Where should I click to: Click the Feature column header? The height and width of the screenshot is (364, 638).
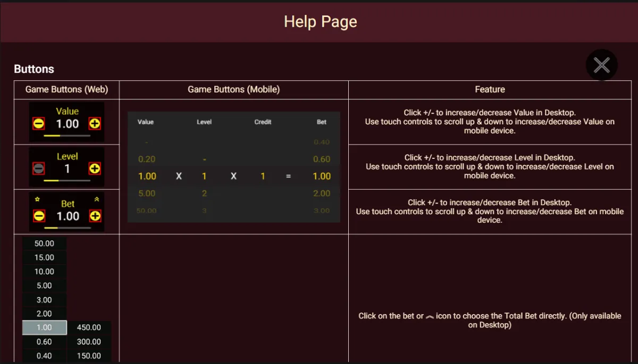tap(490, 89)
